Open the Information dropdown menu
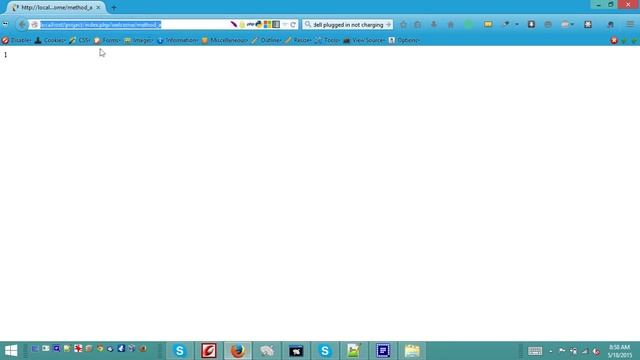 pyautogui.click(x=177, y=40)
